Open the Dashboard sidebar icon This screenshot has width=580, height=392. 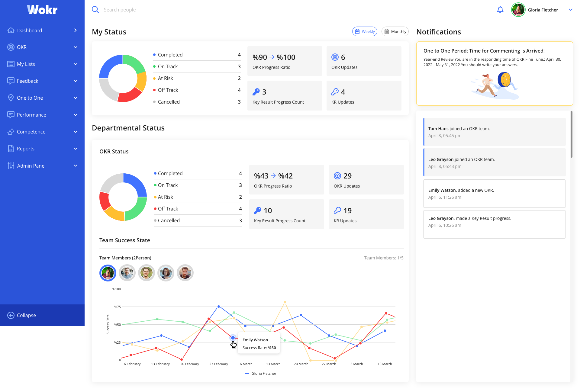(x=11, y=30)
